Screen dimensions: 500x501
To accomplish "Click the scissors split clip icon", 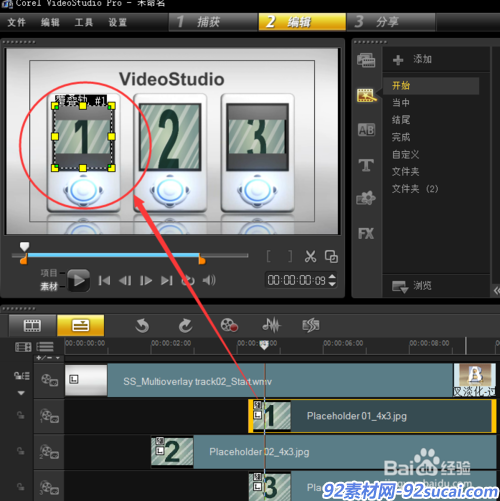I will (310, 256).
